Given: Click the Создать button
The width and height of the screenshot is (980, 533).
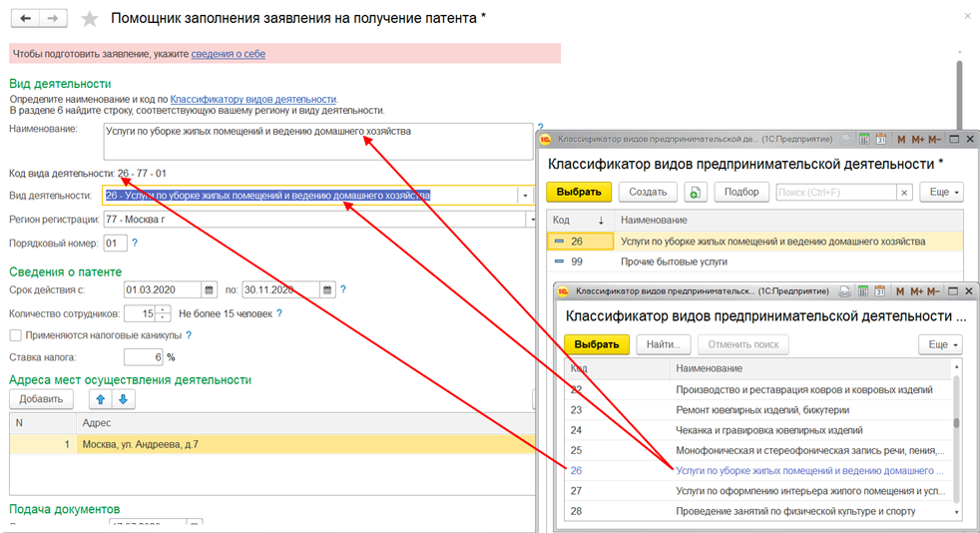Looking at the screenshot, I should (x=648, y=192).
